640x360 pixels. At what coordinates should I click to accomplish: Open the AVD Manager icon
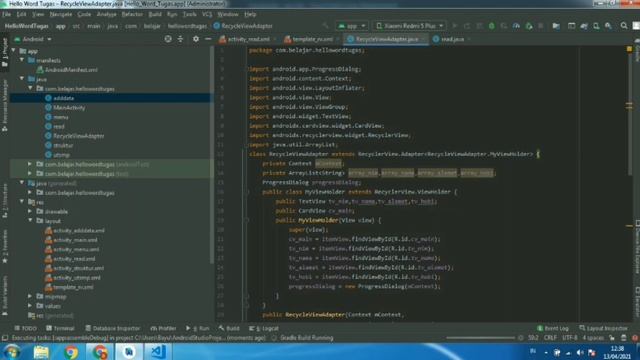[596, 26]
